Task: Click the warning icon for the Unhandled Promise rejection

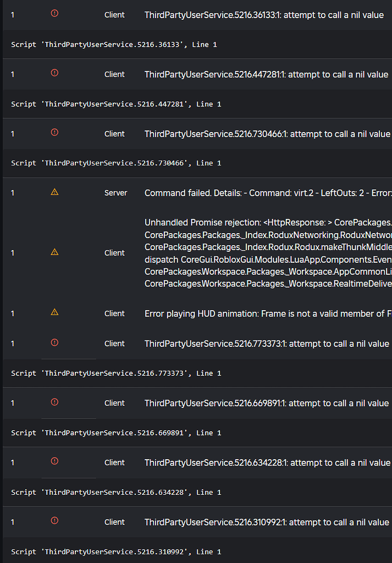Action: 54,252
